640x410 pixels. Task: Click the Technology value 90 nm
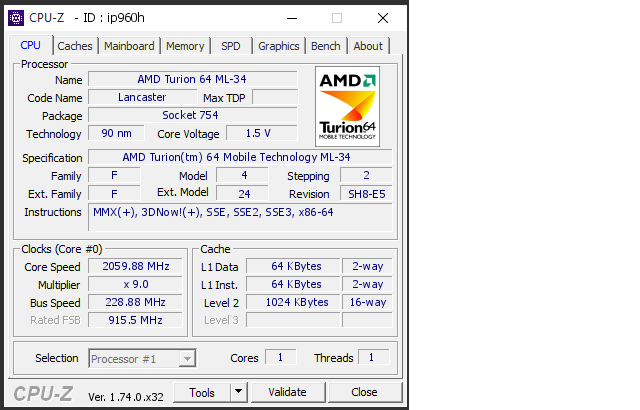click(x=116, y=133)
